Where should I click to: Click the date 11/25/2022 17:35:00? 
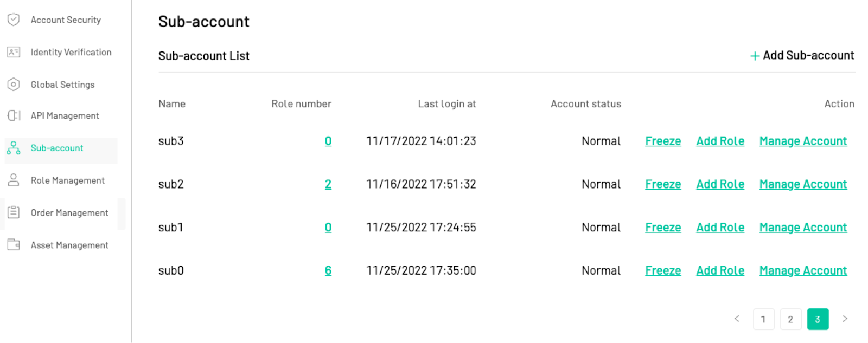click(x=421, y=270)
